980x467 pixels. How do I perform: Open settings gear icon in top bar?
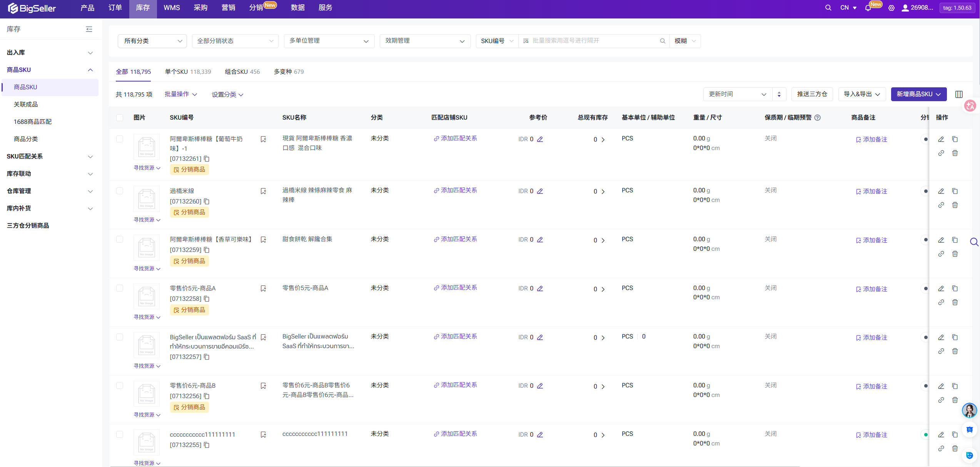point(891,8)
